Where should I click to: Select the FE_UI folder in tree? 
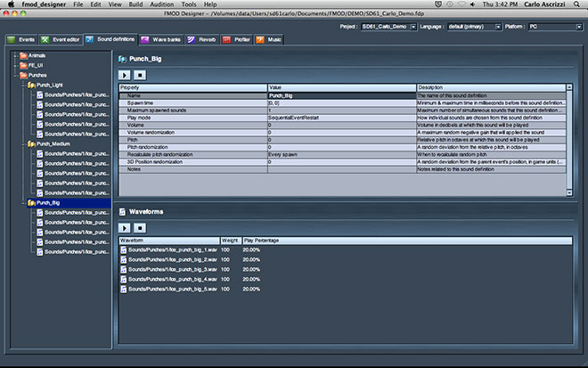[x=36, y=65]
